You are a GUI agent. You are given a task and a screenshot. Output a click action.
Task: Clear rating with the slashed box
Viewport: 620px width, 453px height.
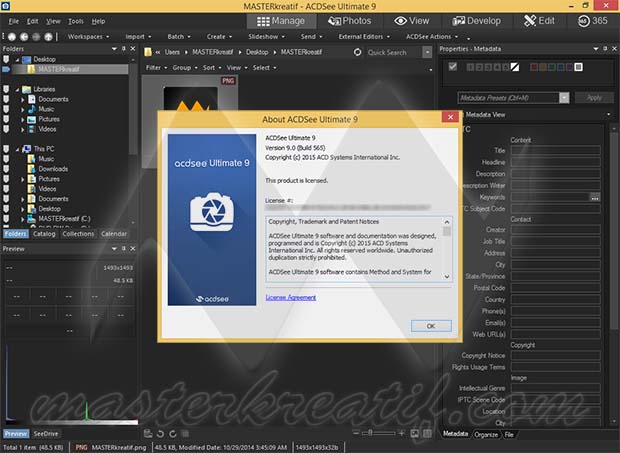pos(515,67)
